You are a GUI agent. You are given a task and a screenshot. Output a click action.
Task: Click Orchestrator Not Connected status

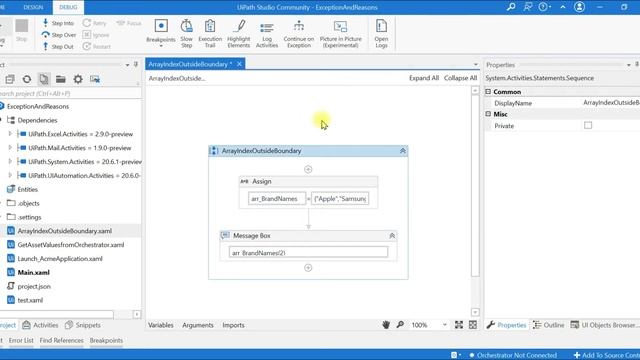click(x=513, y=355)
